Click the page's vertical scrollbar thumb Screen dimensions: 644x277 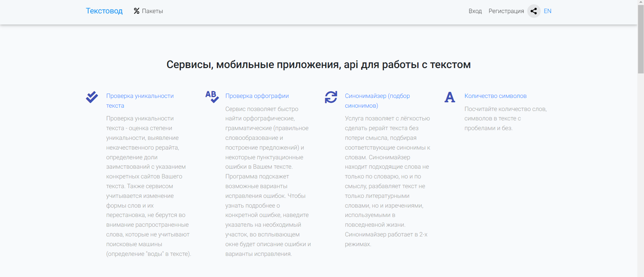click(x=641, y=39)
